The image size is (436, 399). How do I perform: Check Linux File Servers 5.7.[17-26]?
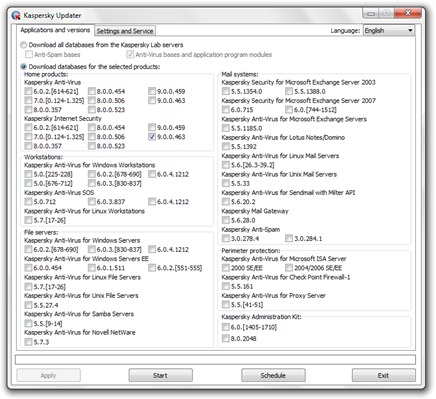tap(28, 286)
